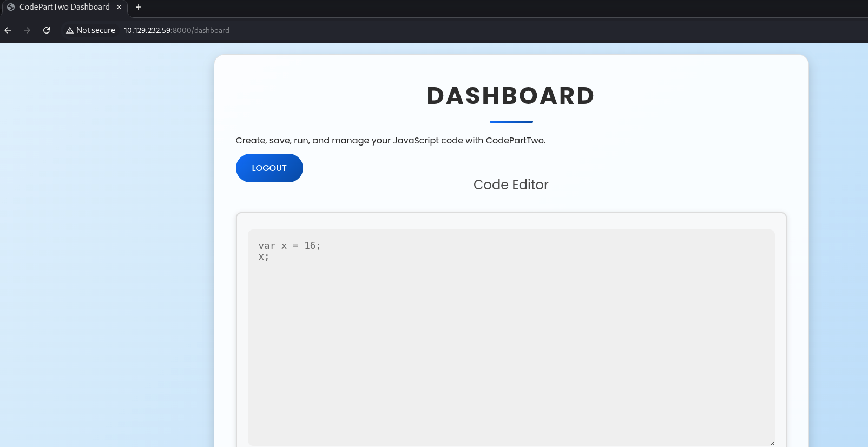Place cursor on the 'var x = 16;' line

[290, 246]
